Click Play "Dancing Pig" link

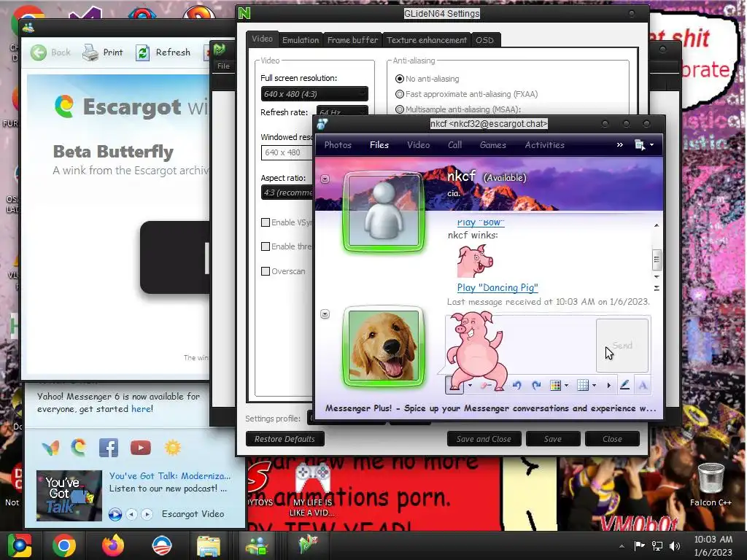click(x=498, y=287)
